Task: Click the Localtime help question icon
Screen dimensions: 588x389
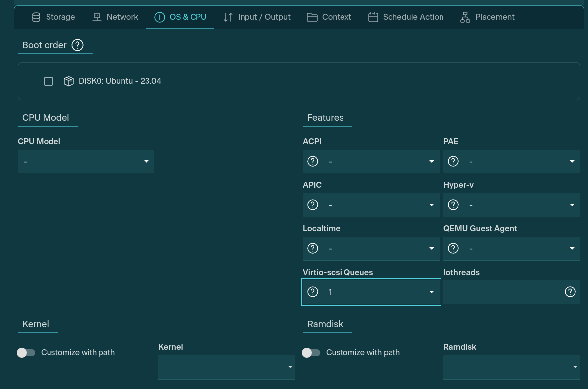Action: [313, 248]
